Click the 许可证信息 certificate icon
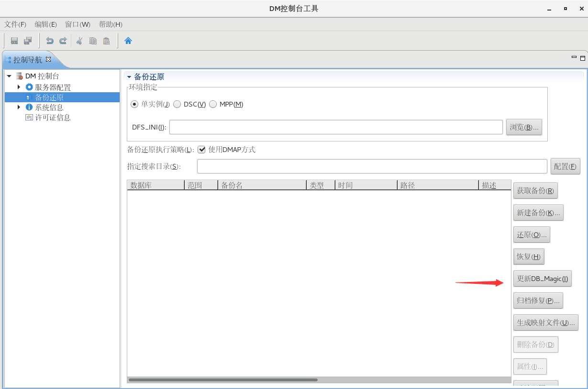Screen dimensions: 588x389 [x=29, y=117]
